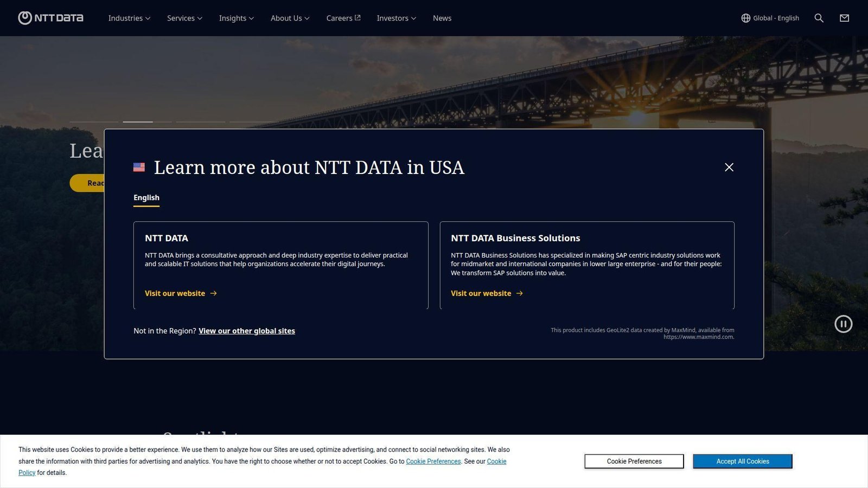This screenshot has height=488, width=868.
Task: Open the Cookie Policy link
Action: pyautogui.click(x=496, y=461)
